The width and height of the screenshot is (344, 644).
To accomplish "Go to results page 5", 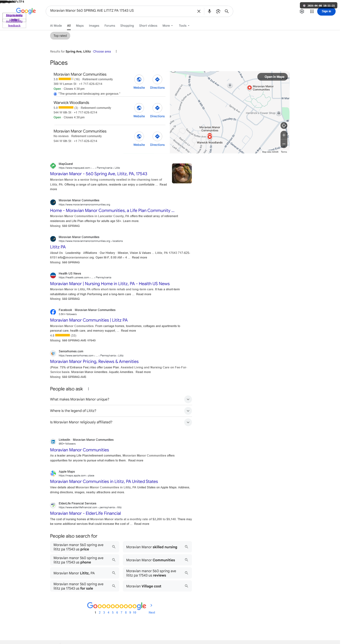I will click(113, 612).
